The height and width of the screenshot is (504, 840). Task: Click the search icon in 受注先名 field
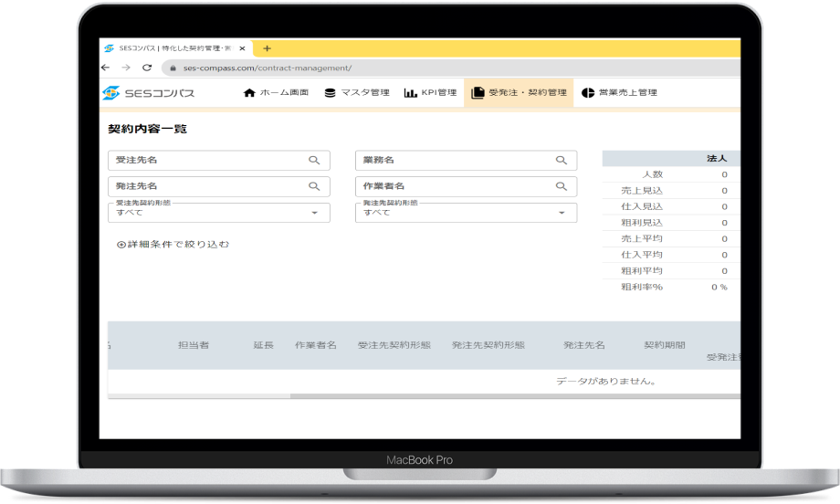pyautogui.click(x=314, y=160)
